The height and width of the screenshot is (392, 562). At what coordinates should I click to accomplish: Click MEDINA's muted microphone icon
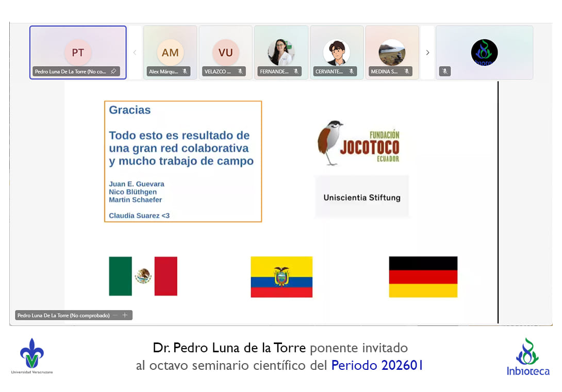407,72
